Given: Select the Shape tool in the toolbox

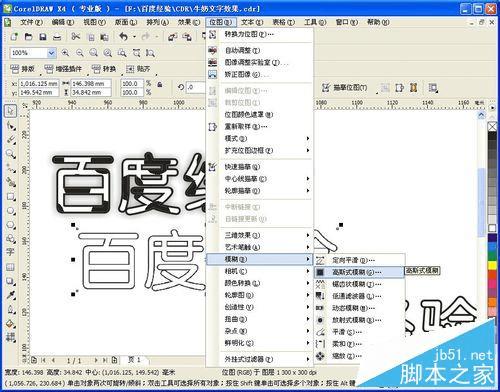Looking at the screenshot, I should tap(11, 126).
